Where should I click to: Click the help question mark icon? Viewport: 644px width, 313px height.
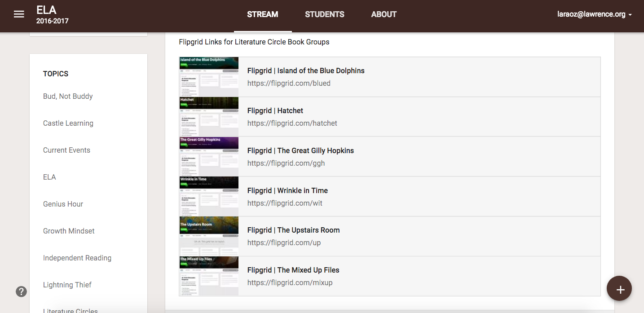pyautogui.click(x=21, y=291)
